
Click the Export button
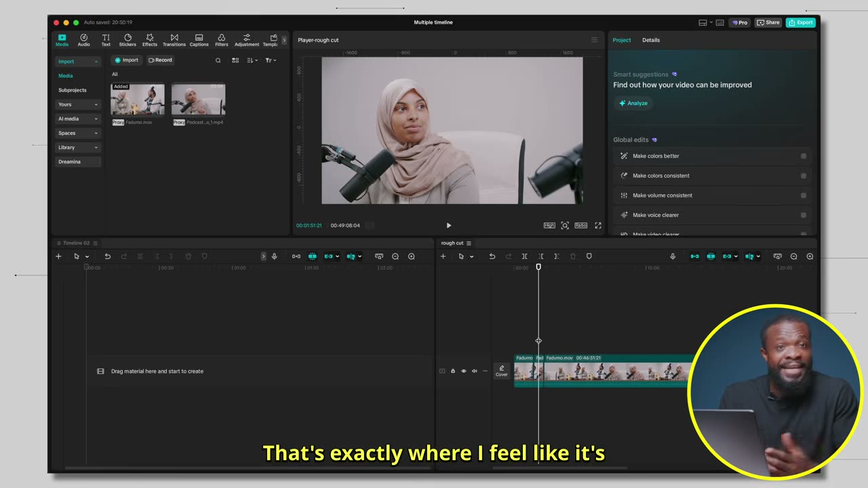pyautogui.click(x=801, y=22)
